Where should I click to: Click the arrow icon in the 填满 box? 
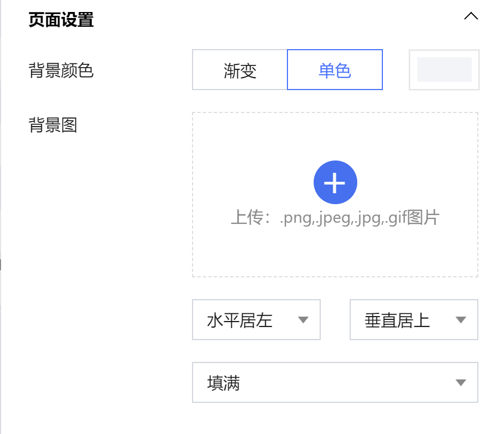(x=461, y=383)
